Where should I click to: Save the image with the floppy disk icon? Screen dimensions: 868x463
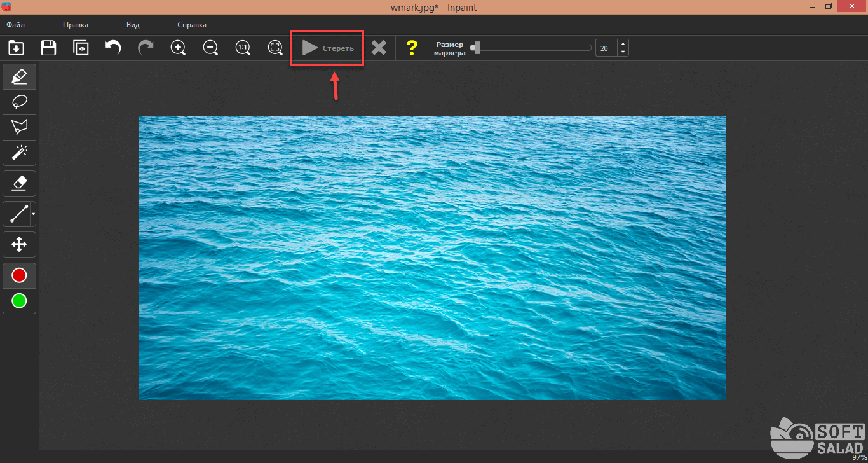[x=48, y=48]
